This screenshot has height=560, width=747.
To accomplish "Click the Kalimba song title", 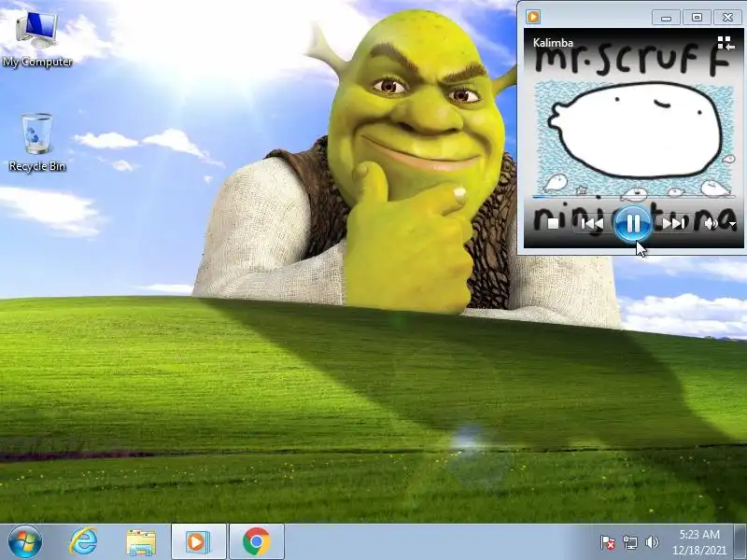I will [x=553, y=43].
